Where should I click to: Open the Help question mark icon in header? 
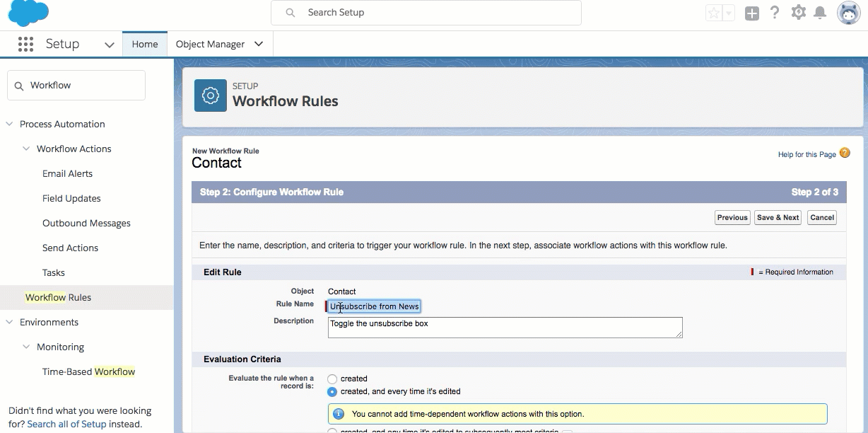click(775, 12)
